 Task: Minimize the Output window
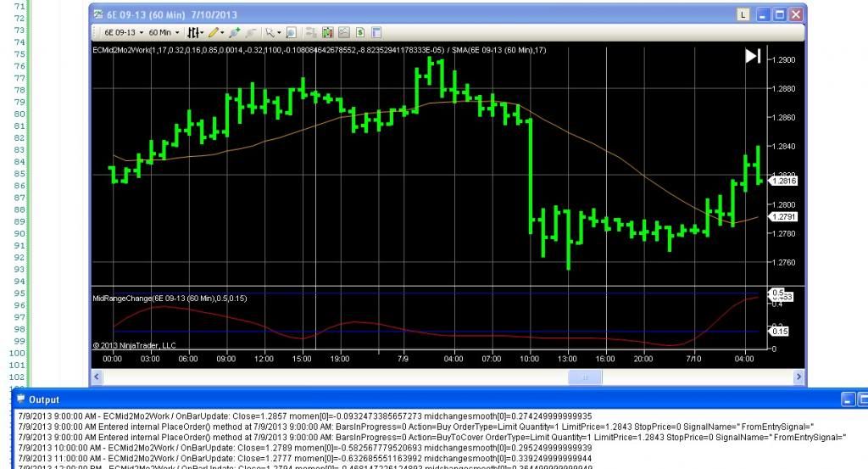pos(849,399)
